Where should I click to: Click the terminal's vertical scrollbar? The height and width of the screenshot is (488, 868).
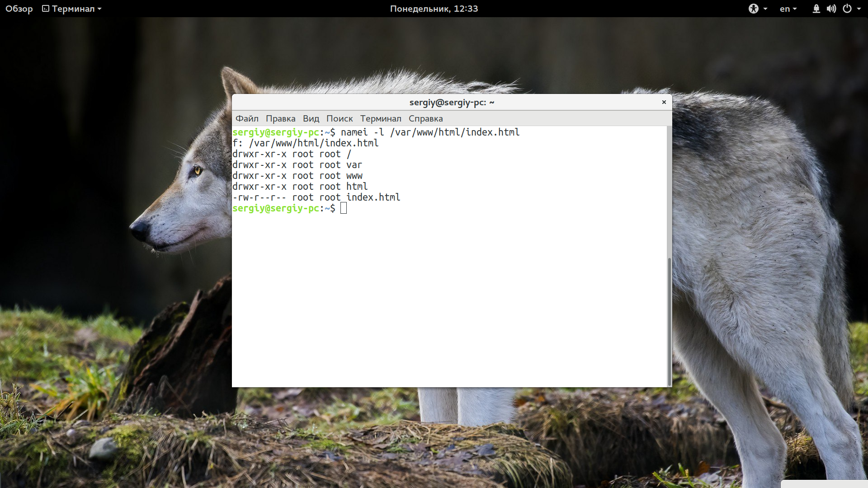(x=669, y=321)
